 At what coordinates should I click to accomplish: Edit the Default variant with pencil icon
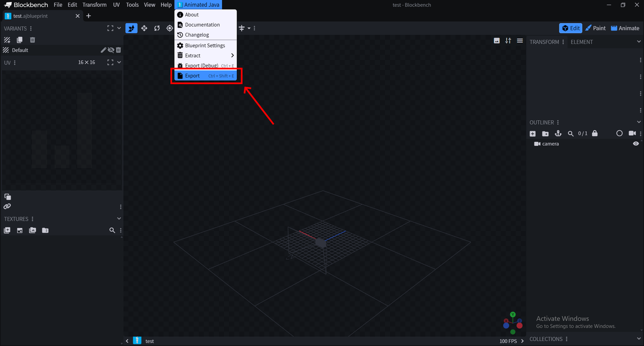[x=104, y=50]
